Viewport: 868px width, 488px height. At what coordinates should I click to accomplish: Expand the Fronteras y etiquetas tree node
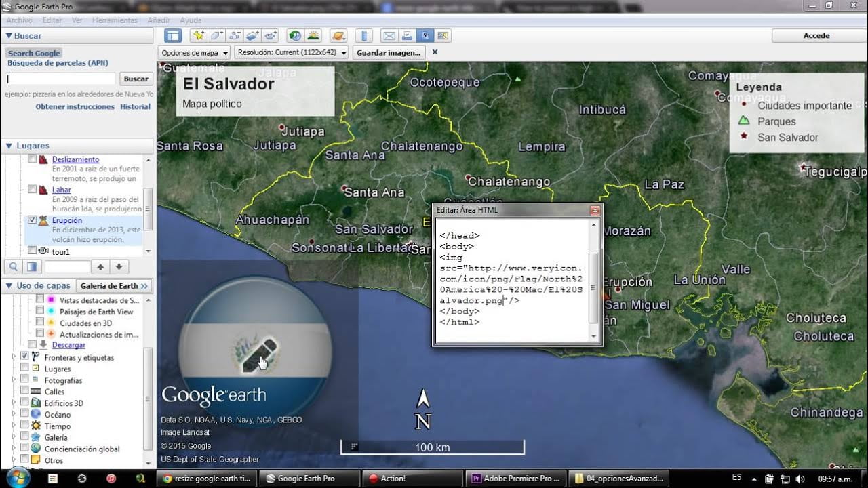click(x=14, y=357)
